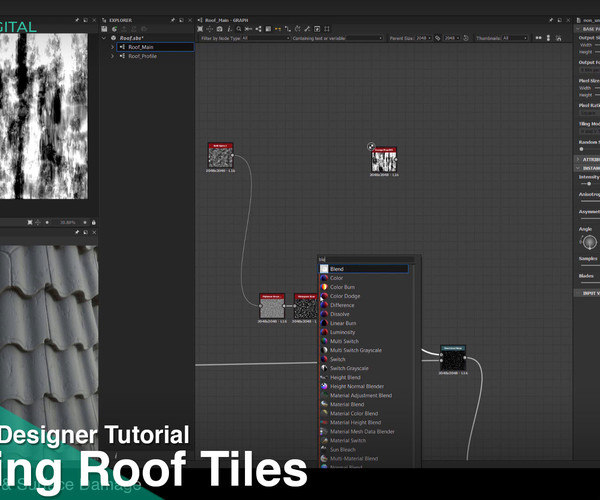The image size is (600, 500).
Task: Click the export-arrow box icon in graph toolbar
Action: [317, 29]
